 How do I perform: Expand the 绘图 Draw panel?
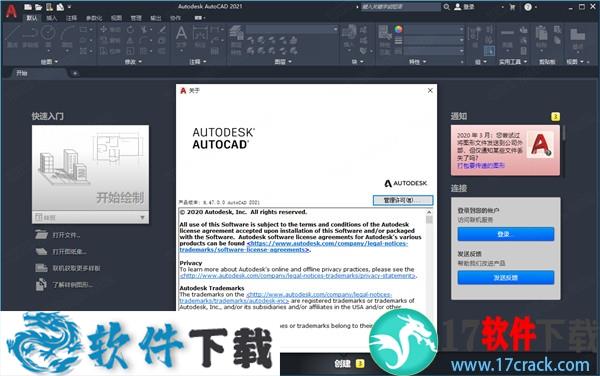49,62
